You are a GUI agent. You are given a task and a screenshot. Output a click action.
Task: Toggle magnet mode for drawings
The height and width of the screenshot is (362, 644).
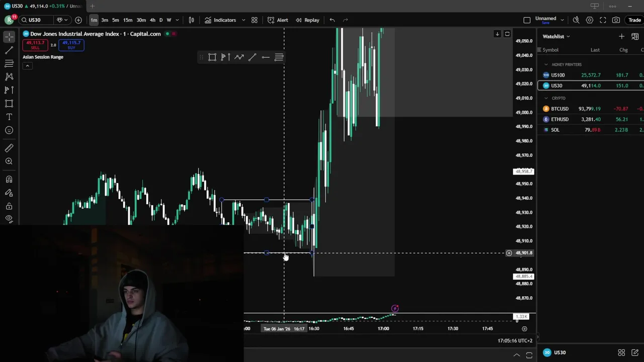tap(9, 179)
